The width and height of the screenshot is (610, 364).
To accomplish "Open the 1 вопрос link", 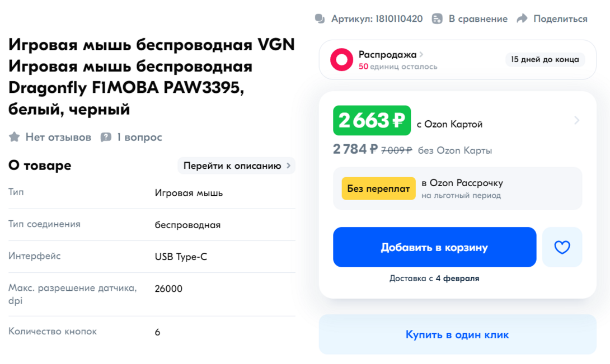I will click(139, 137).
